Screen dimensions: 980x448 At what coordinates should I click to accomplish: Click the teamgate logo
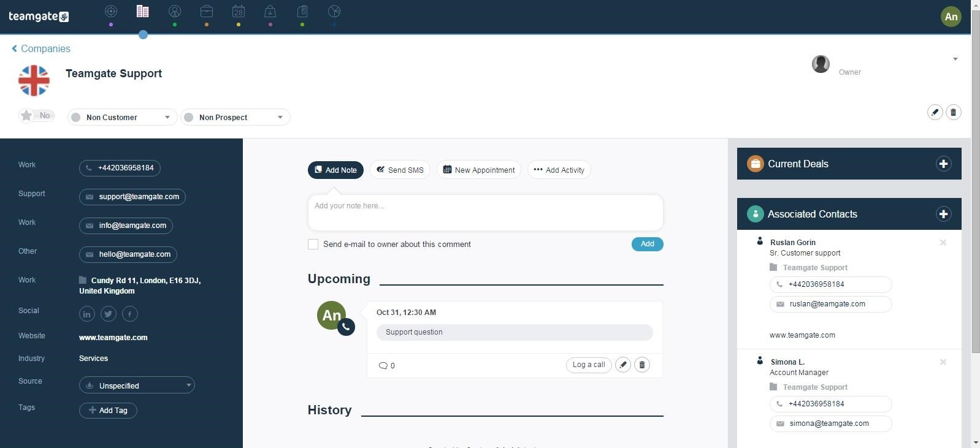tap(38, 16)
